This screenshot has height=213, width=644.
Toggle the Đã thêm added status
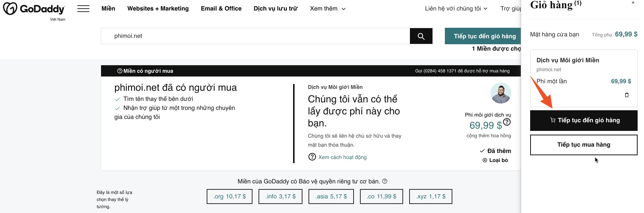pos(495,151)
